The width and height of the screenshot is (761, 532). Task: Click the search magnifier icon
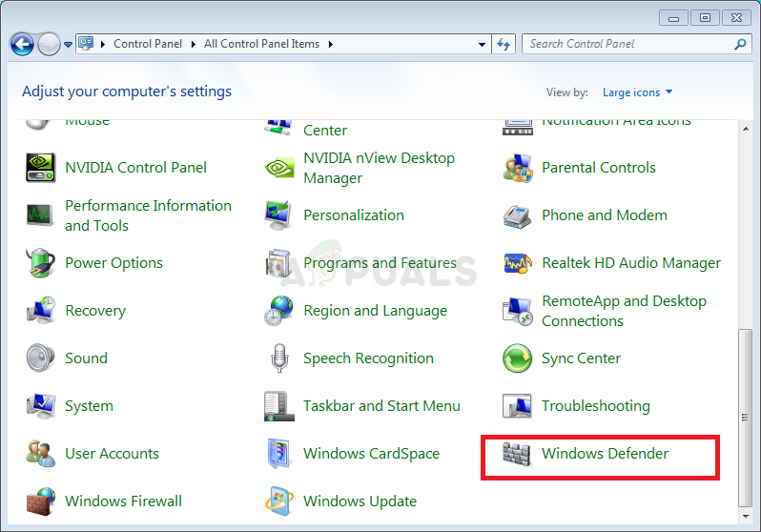coord(740,44)
